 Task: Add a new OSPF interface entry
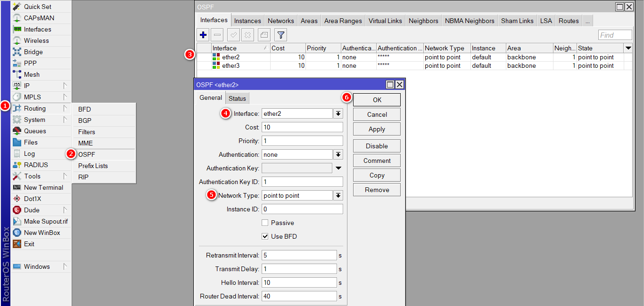tap(203, 34)
